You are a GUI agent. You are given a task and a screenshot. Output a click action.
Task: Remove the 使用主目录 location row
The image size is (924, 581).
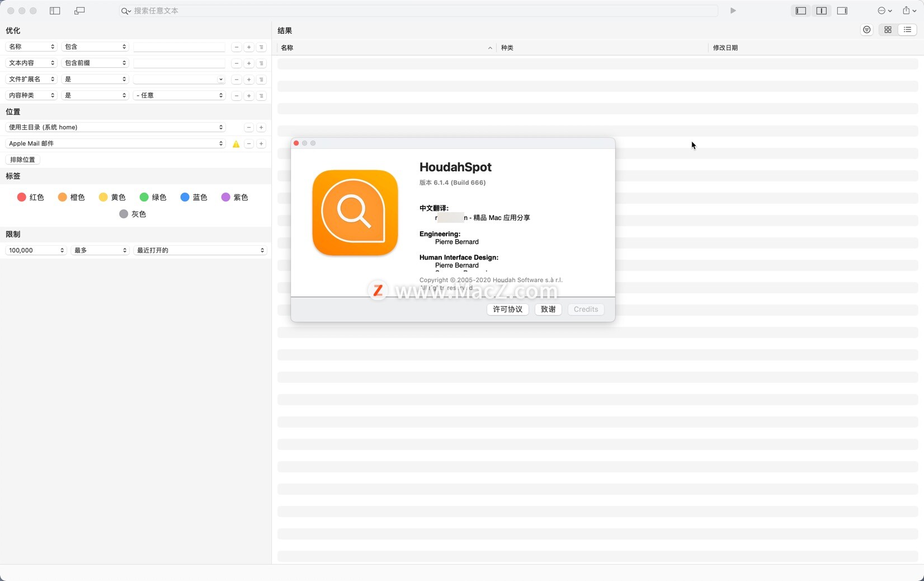tap(249, 128)
